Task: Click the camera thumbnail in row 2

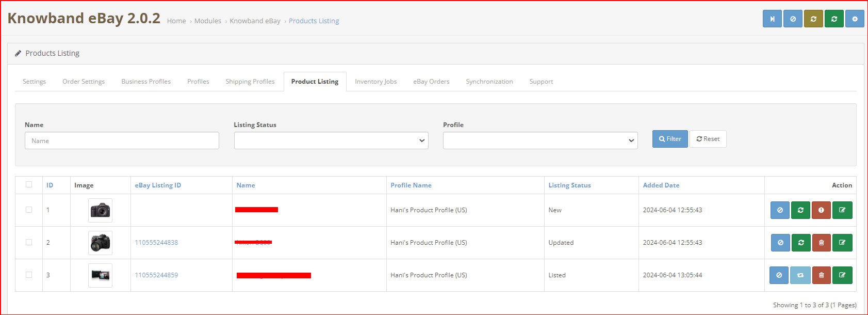Action: pos(100,243)
